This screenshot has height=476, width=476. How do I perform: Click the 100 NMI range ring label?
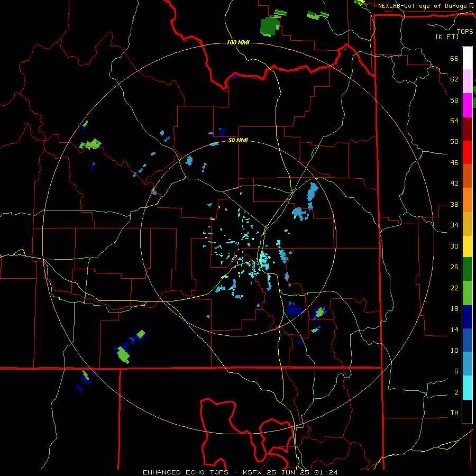tap(238, 42)
